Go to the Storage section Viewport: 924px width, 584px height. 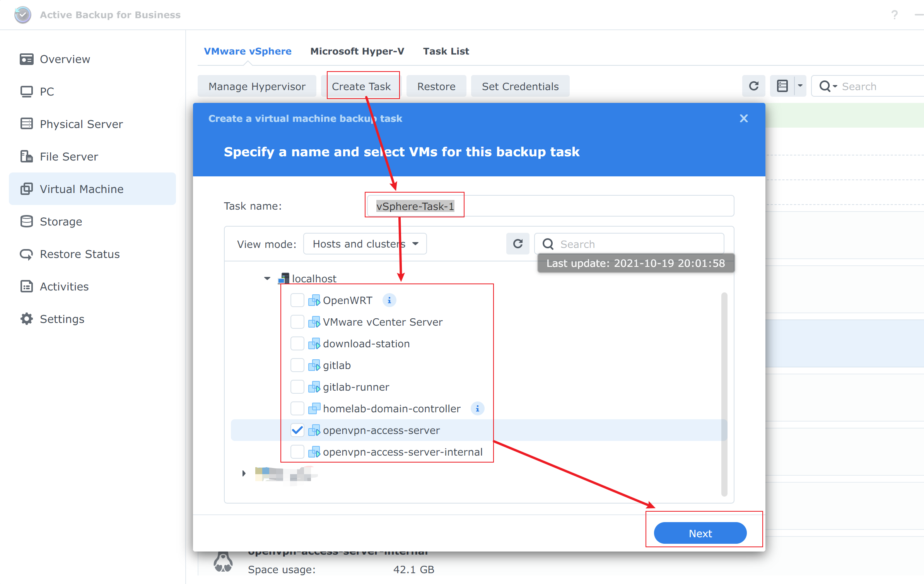(x=61, y=221)
